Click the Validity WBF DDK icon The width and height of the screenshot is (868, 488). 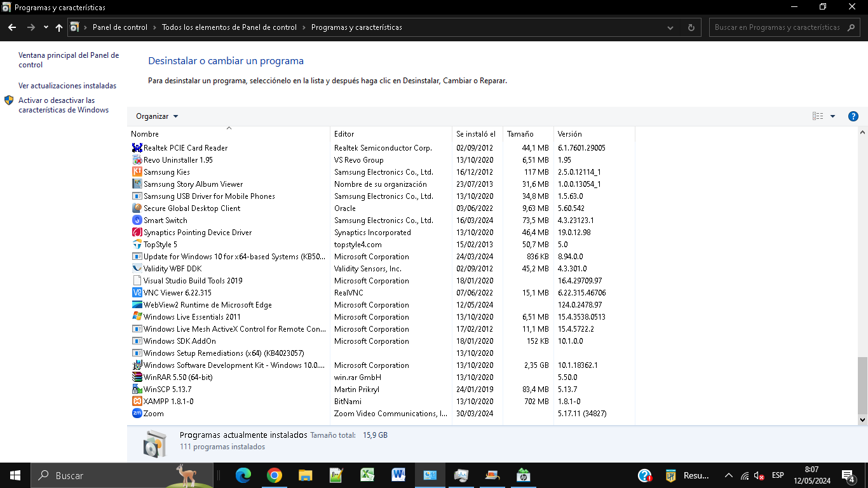tap(137, 269)
